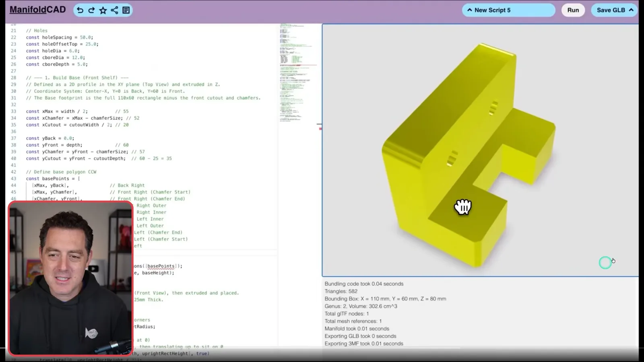
Task: Click the webcam video overlay
Action: [70, 278]
